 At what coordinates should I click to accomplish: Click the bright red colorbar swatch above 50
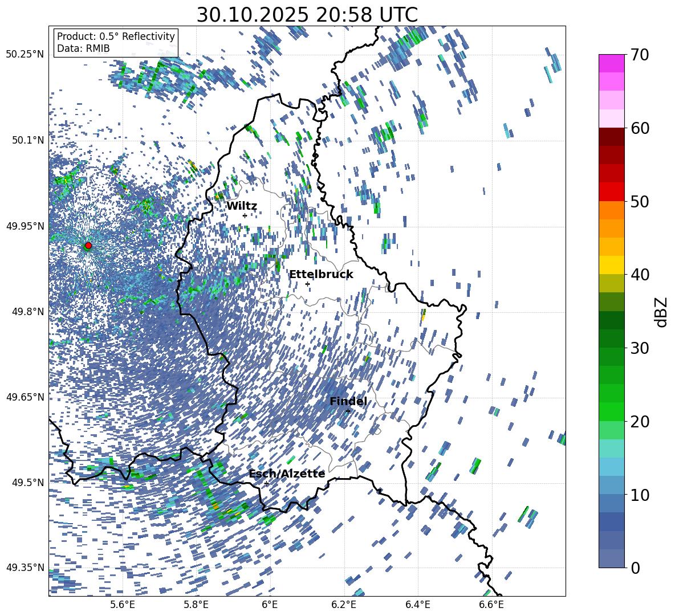[x=611, y=192]
